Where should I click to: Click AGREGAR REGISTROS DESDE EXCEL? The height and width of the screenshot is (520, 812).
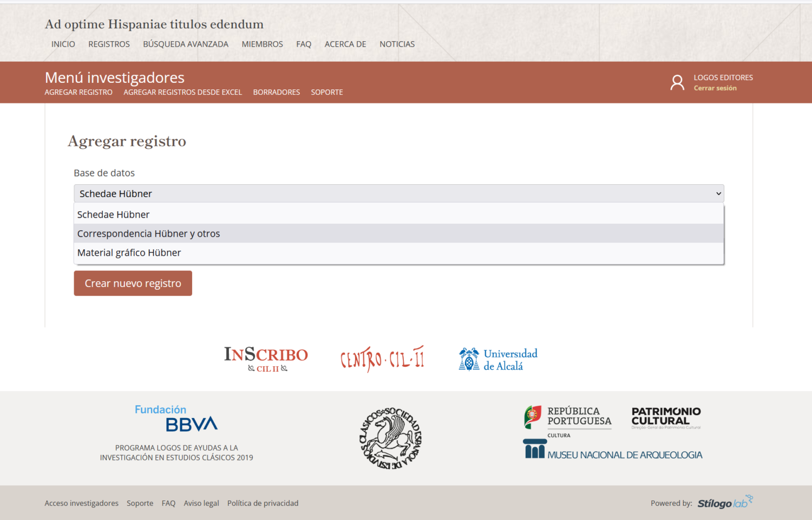182,92
